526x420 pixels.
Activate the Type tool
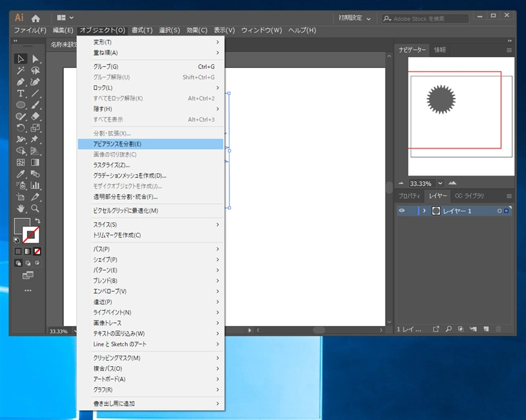(x=20, y=93)
